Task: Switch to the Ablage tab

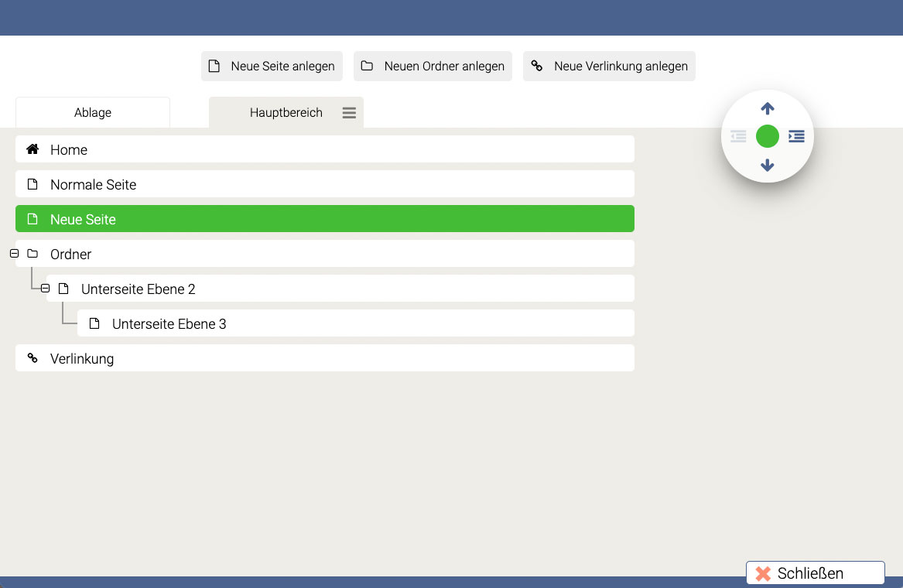Action: tap(93, 112)
